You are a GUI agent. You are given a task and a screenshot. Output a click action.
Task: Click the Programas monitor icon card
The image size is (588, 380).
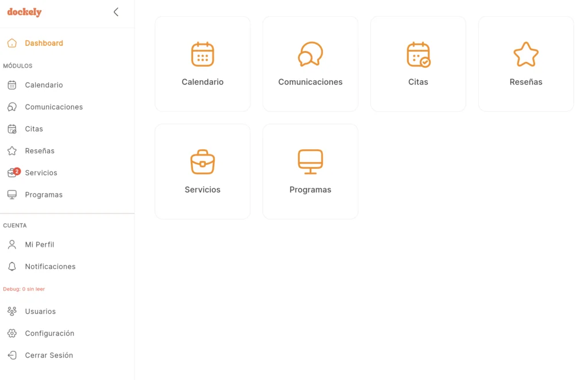tap(310, 161)
